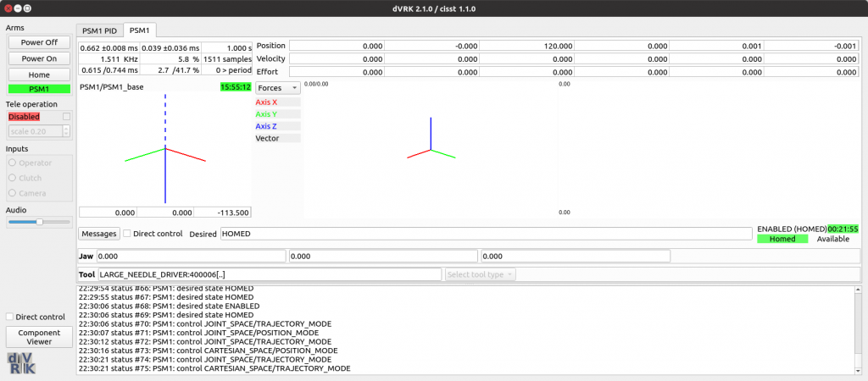Click the ENABLED (HOMED) state text
868x381 pixels.
793,229
